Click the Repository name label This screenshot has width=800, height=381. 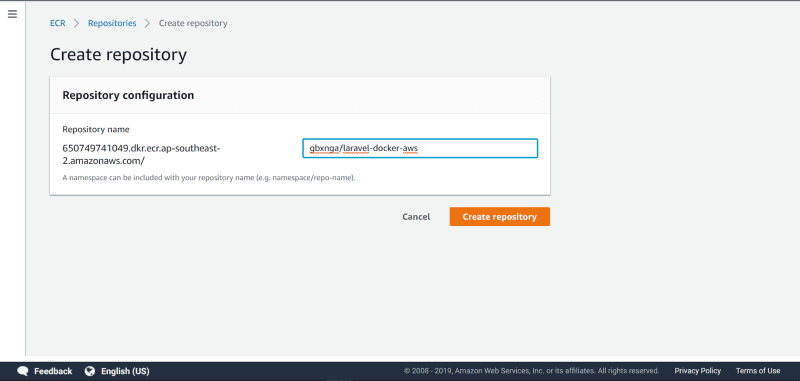(x=96, y=130)
